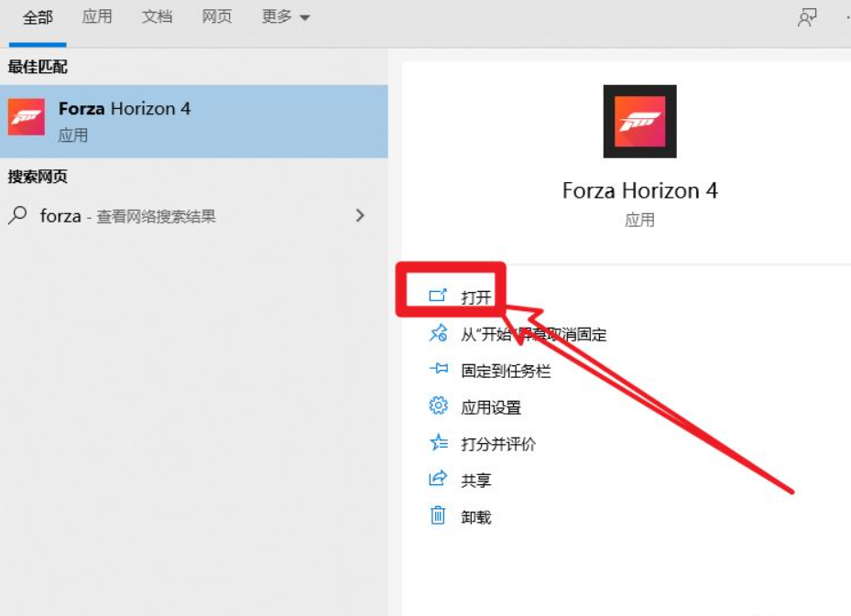Click the pin-to-taskbar pin icon
Image resolution: width=851 pixels, height=616 pixels.
click(x=439, y=369)
